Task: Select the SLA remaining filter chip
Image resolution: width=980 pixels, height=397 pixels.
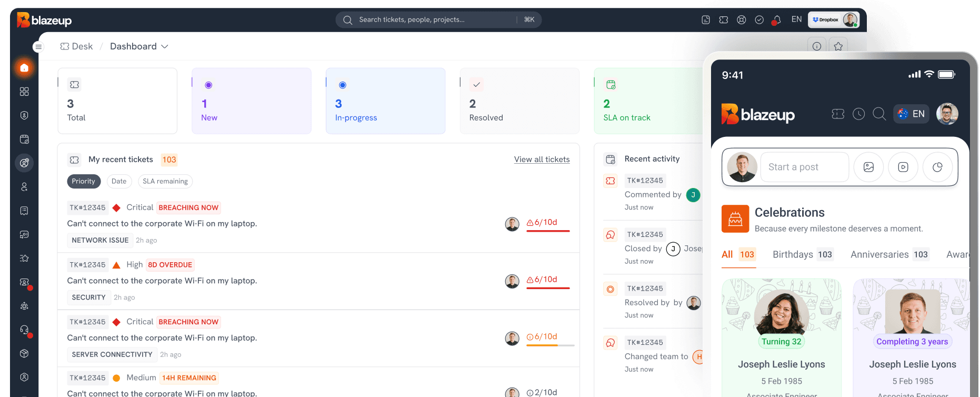Action: click(165, 181)
